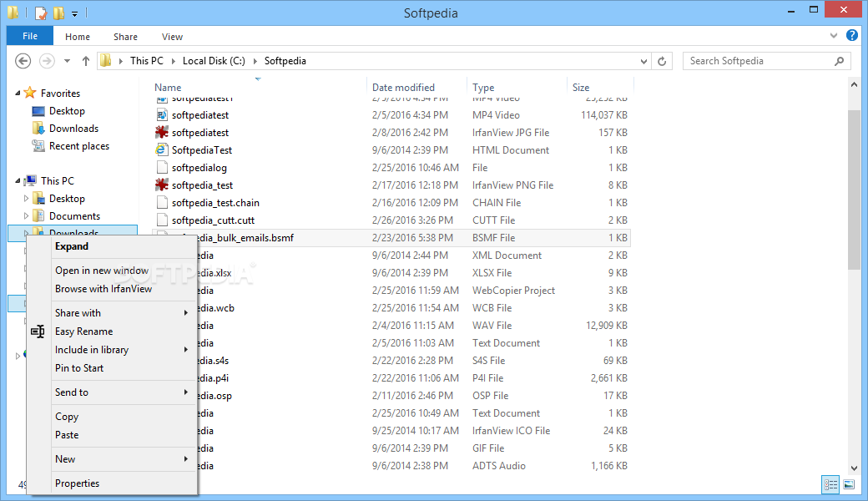Open the Explorer help icon
868x501 pixels.
[x=851, y=35]
